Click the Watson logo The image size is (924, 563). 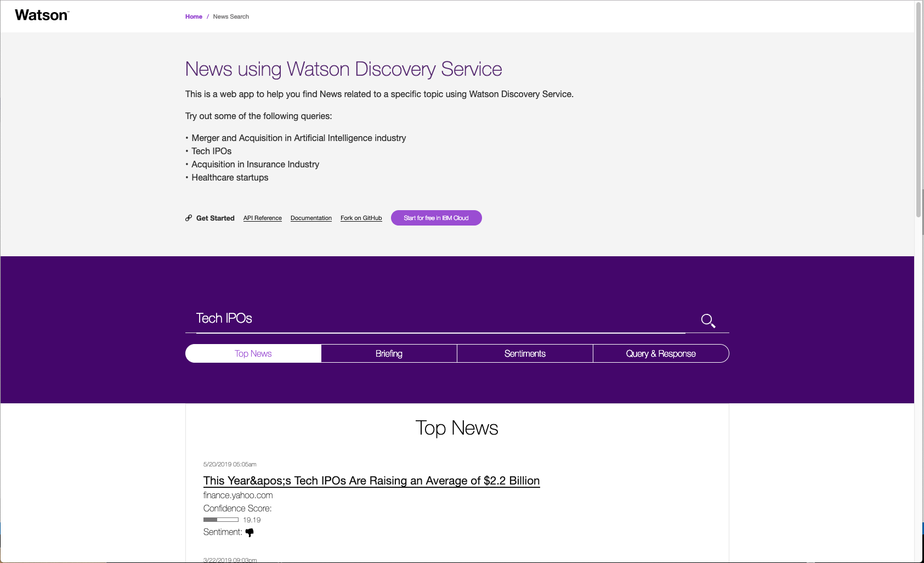(x=42, y=15)
